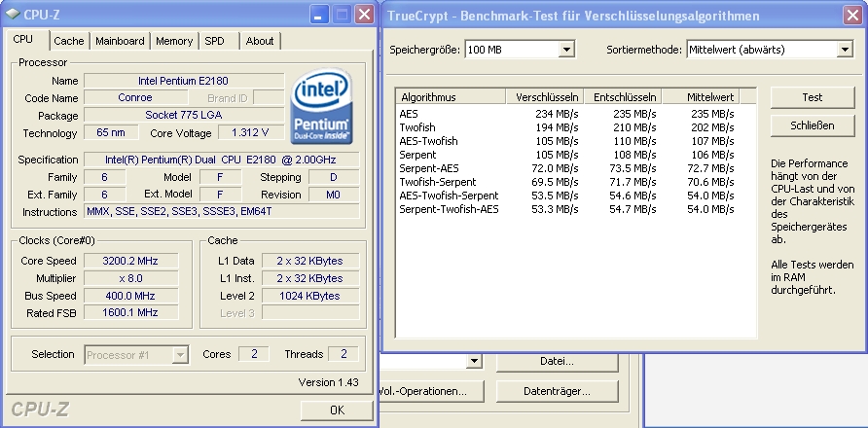
Task: Click the Threads count field
Action: point(344,354)
